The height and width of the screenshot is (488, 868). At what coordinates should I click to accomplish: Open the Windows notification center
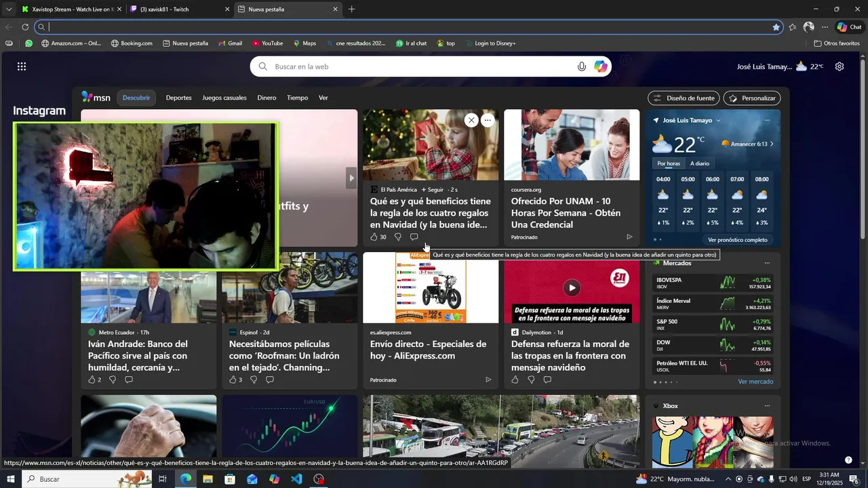click(854, 479)
